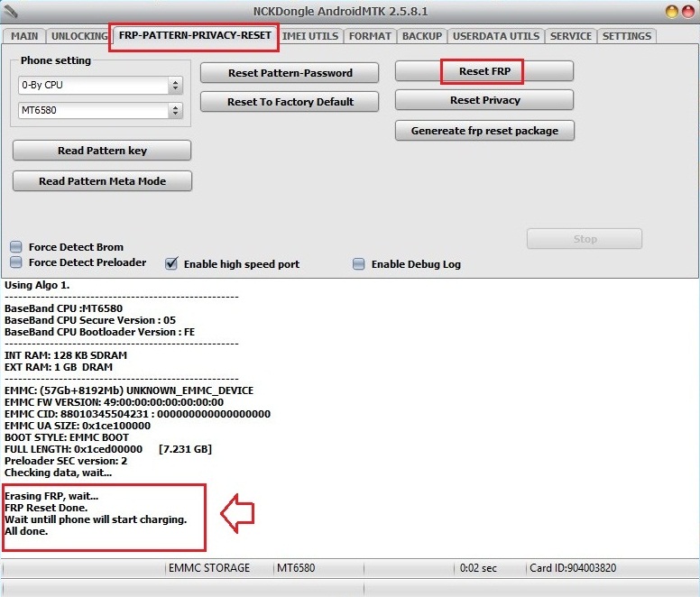Image resolution: width=700 pixels, height=597 pixels.
Task: Click 'FRP Reset Done.' log line
Action: pyautogui.click(x=46, y=508)
